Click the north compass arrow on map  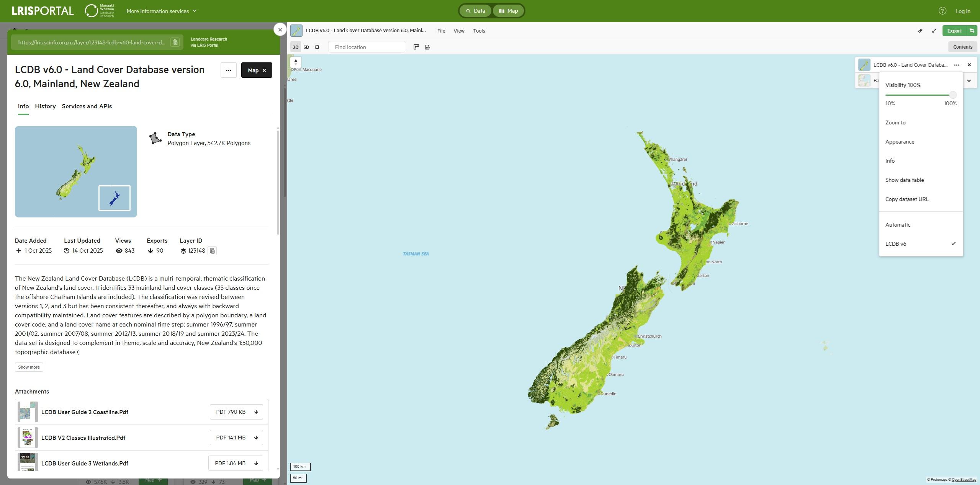296,62
